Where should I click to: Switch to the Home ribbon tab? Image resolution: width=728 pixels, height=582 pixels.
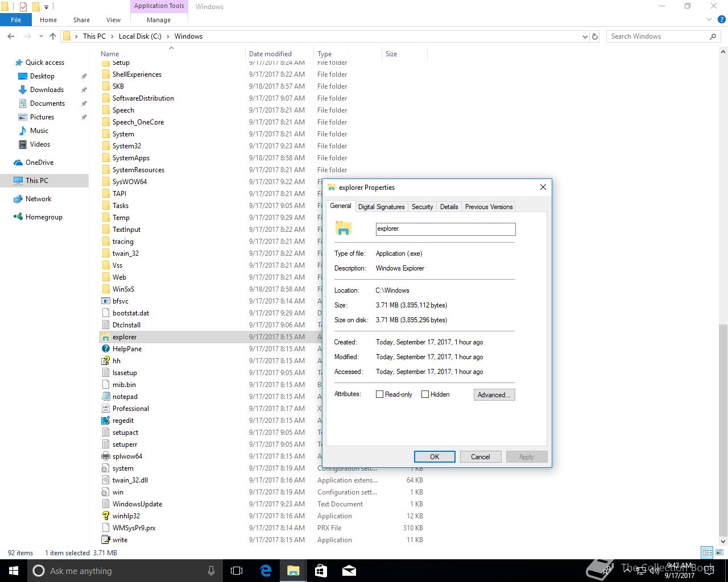pyautogui.click(x=48, y=20)
